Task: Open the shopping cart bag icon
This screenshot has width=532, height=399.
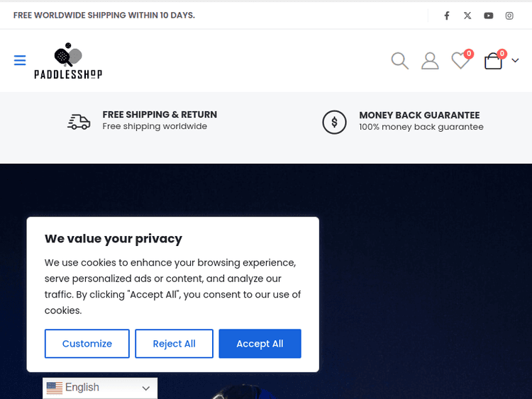Action: [493, 62]
